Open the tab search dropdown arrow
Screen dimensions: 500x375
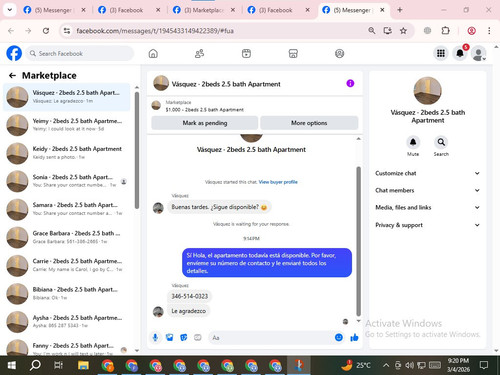pyautogui.click(x=10, y=10)
